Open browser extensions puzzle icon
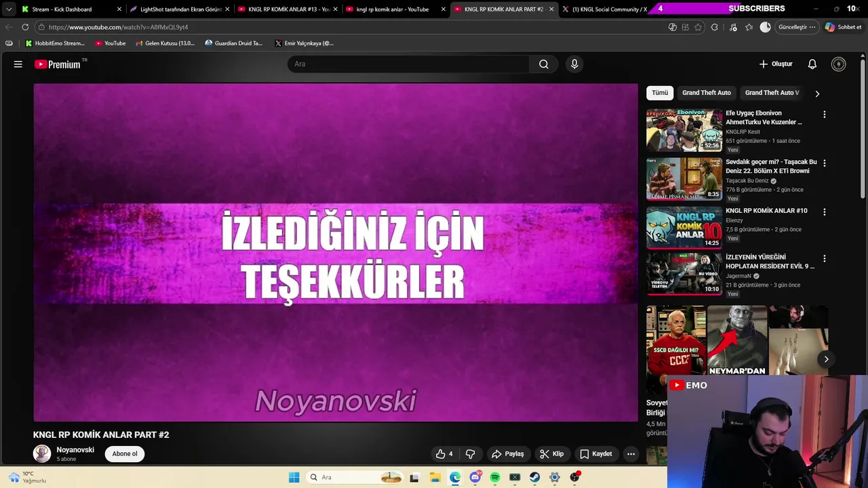868x488 pixels. [714, 27]
